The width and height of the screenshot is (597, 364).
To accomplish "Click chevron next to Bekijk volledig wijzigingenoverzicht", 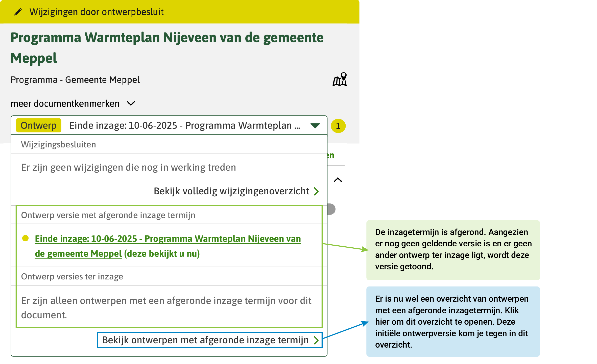I will 316,191.
